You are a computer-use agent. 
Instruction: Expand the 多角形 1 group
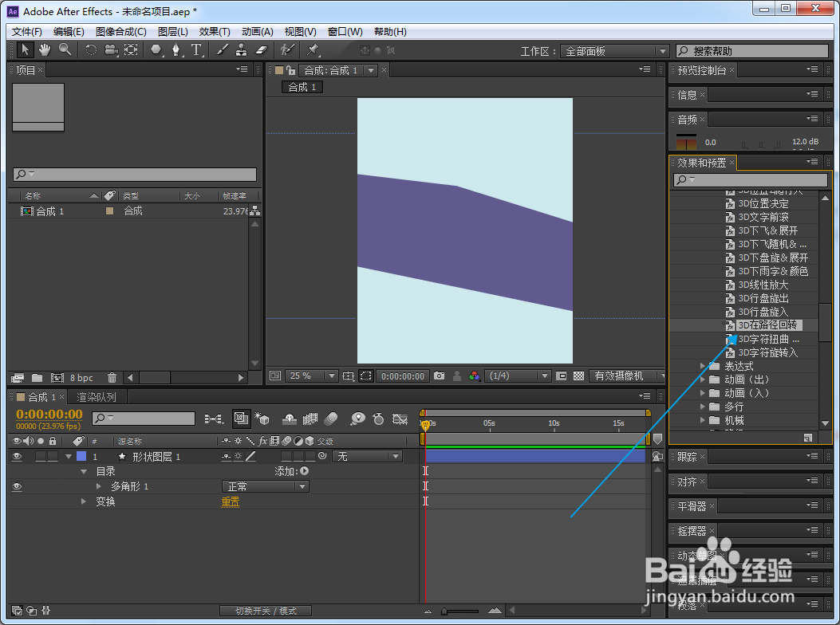[99, 486]
